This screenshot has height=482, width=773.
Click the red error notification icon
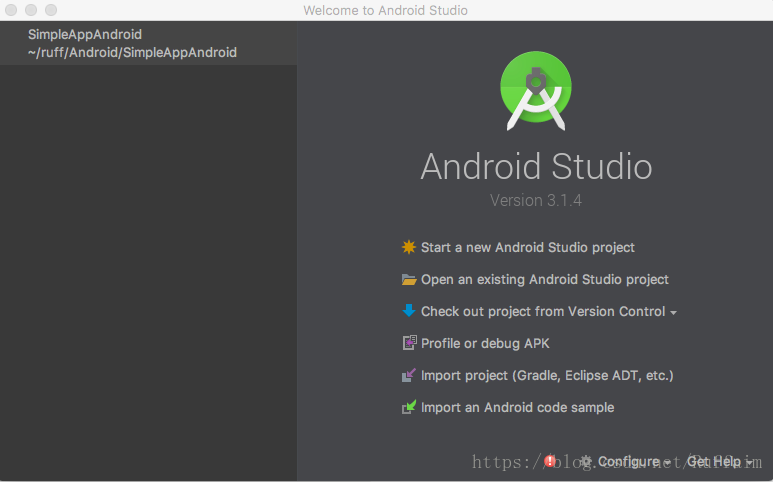click(550, 461)
